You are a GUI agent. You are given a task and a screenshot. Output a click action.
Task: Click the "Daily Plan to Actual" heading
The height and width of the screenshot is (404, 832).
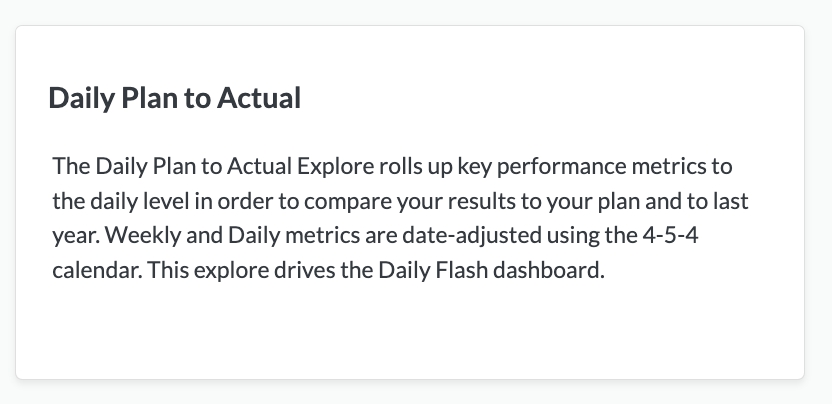[x=175, y=99]
